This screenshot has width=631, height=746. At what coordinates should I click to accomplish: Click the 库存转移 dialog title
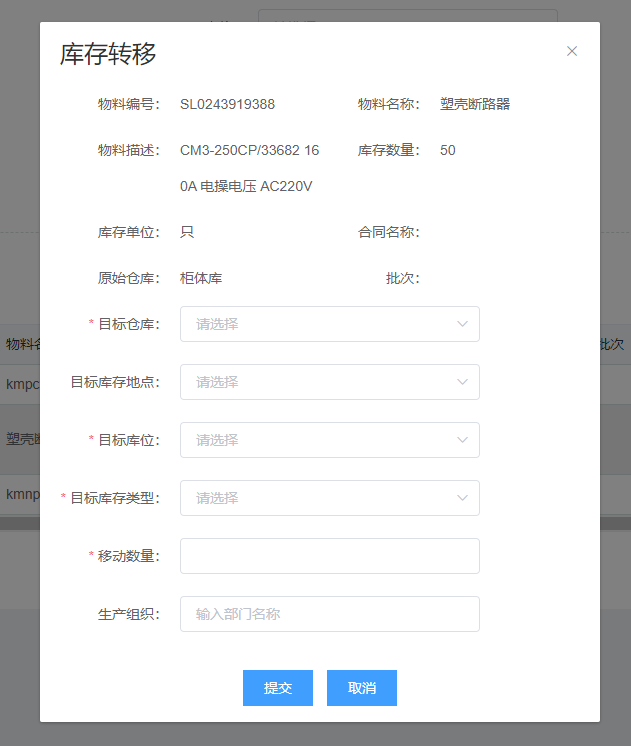(108, 54)
